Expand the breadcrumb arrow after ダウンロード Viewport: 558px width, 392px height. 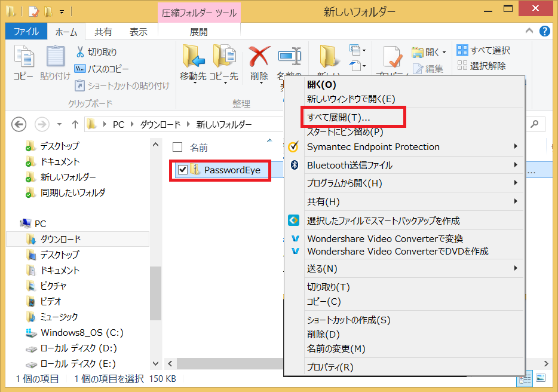[x=189, y=124]
